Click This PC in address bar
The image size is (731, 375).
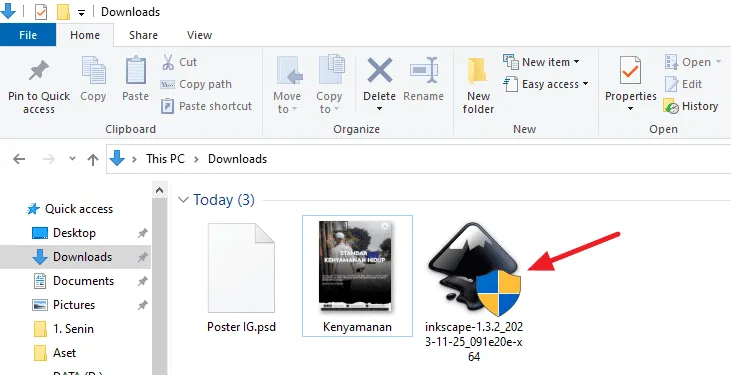tap(166, 159)
